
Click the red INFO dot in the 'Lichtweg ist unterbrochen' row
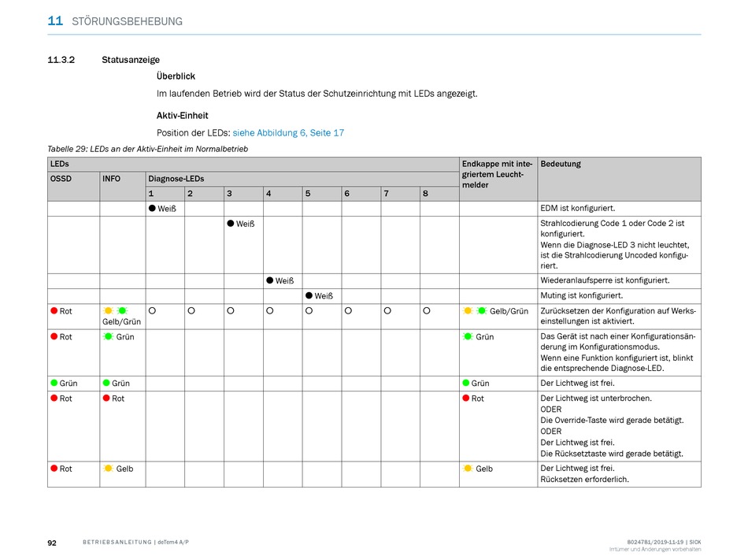tap(106, 399)
